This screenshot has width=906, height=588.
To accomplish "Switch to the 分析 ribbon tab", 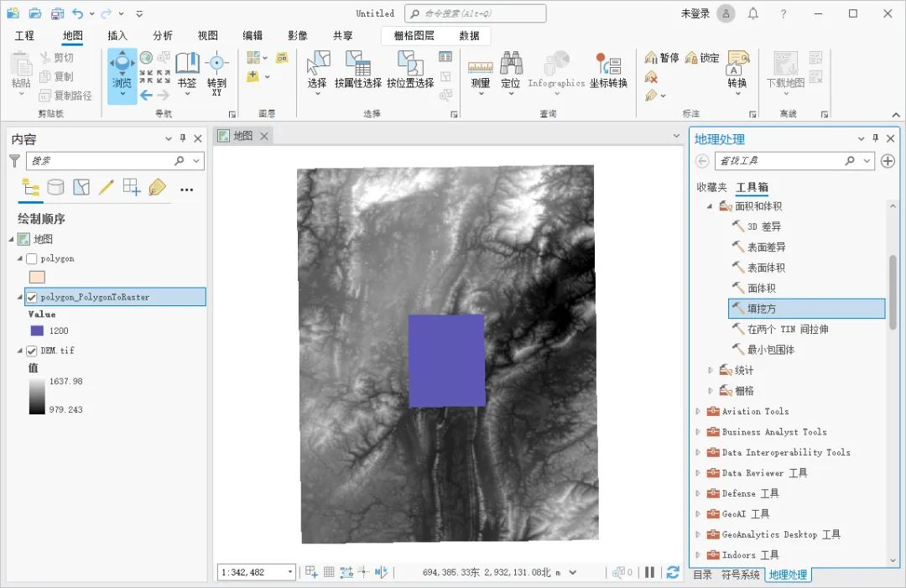I will coord(163,35).
